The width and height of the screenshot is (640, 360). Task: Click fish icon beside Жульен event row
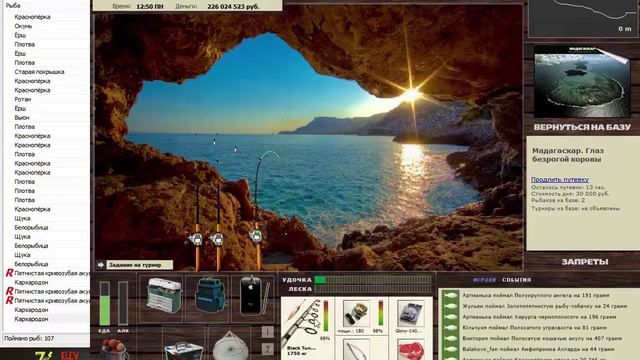pyautogui.click(x=450, y=306)
